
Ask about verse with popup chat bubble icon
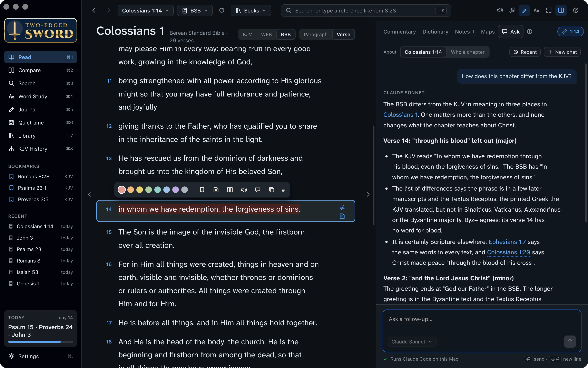coord(257,190)
